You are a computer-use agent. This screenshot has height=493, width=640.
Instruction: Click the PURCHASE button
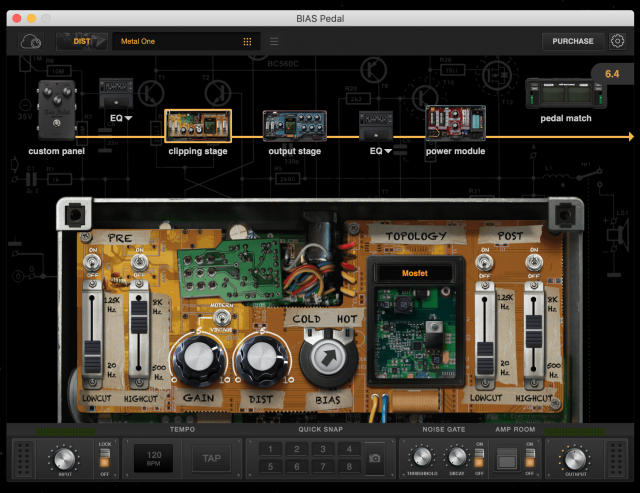point(573,41)
